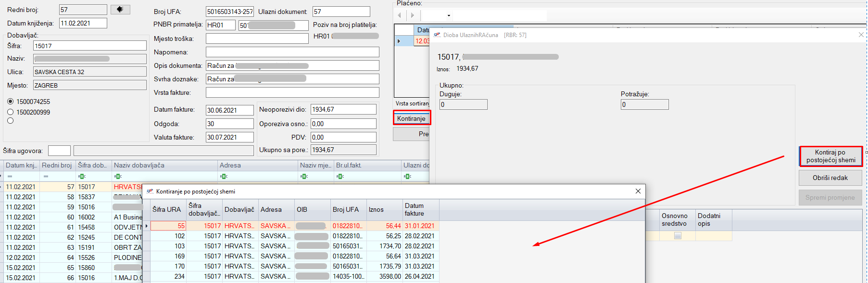Screen dimensions: 868x283
Task: Tick the Osnovno sredstvo checkbox
Action: (x=678, y=236)
